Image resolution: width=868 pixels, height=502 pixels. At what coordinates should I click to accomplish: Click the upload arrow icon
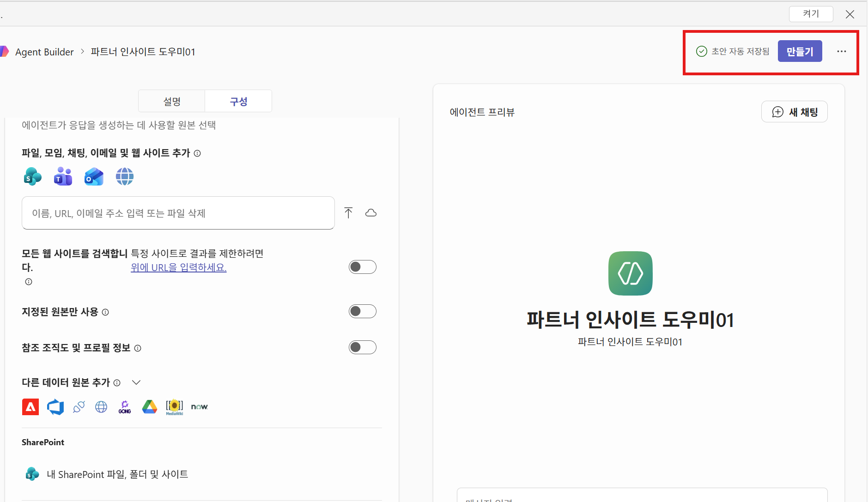tap(348, 212)
